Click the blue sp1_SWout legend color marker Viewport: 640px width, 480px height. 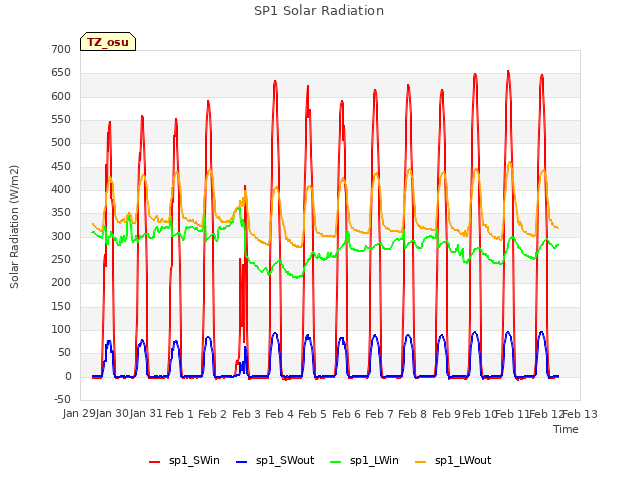242,462
